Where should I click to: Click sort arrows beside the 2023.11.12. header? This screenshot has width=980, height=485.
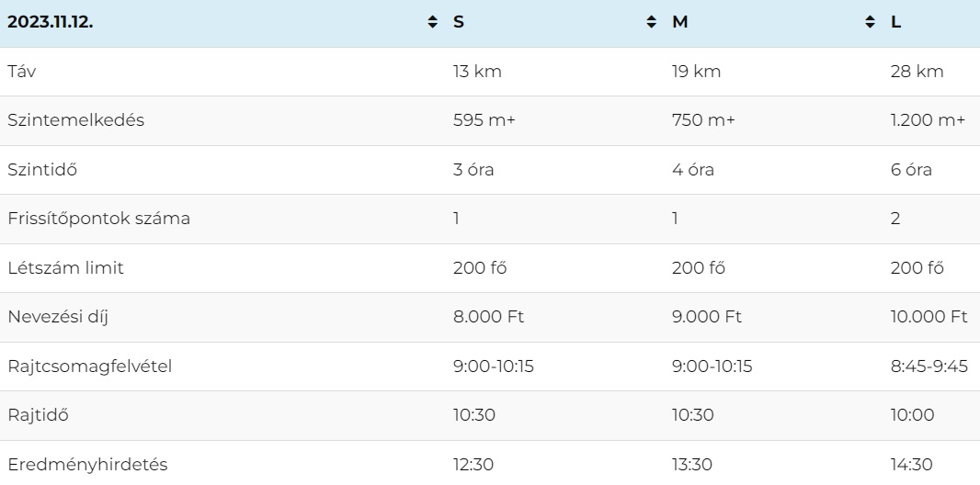432,22
